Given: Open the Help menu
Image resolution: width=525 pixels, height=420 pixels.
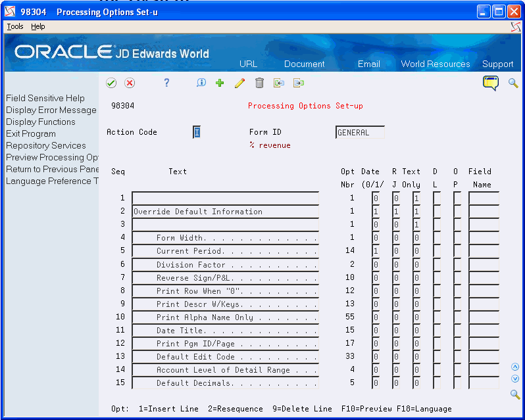Looking at the screenshot, I should tap(38, 26).
